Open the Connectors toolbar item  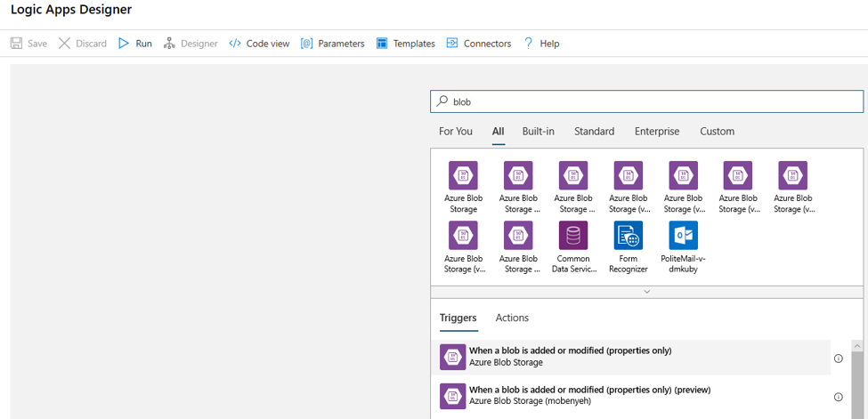pos(478,43)
